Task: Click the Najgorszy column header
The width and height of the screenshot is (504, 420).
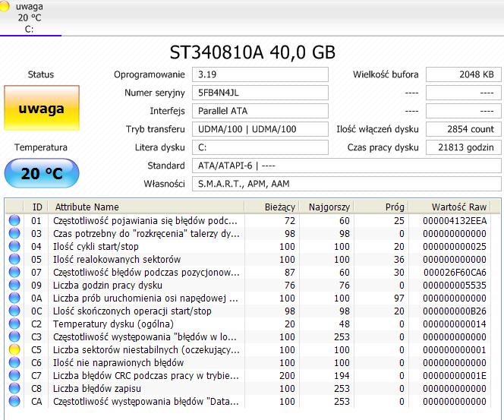Action: tap(326, 207)
